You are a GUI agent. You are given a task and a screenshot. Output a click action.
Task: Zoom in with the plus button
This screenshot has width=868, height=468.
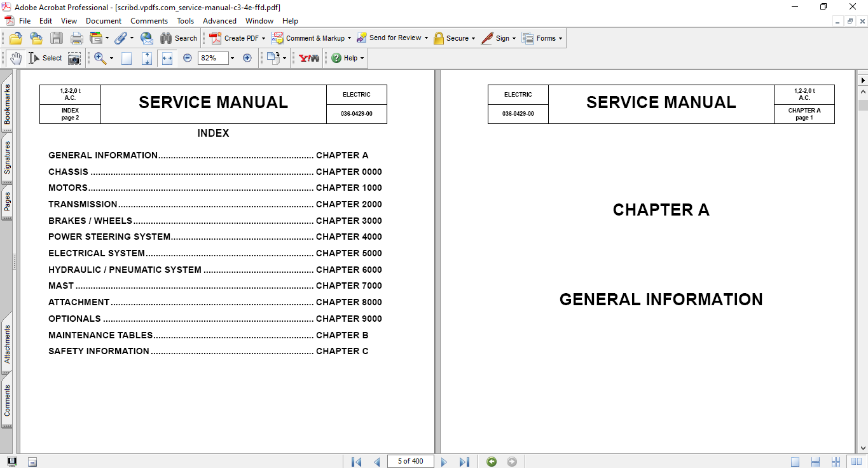tap(247, 58)
